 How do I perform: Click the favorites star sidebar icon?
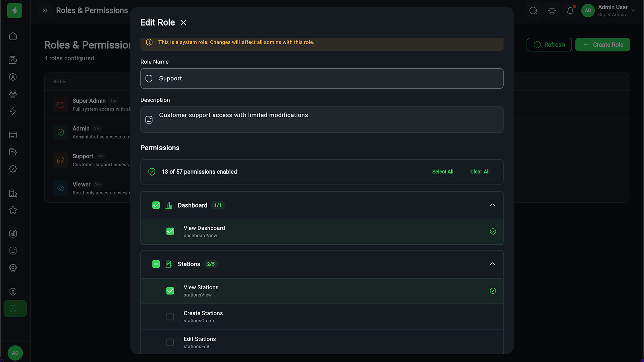(13, 210)
